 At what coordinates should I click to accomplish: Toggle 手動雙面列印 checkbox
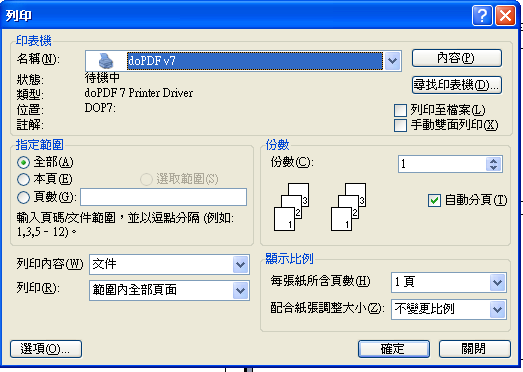(400, 125)
